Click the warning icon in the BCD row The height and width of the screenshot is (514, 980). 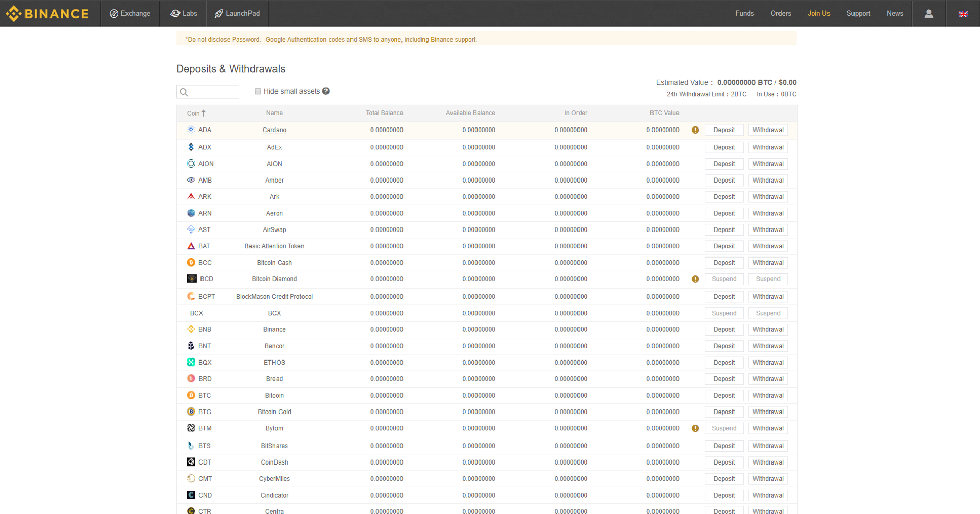695,279
